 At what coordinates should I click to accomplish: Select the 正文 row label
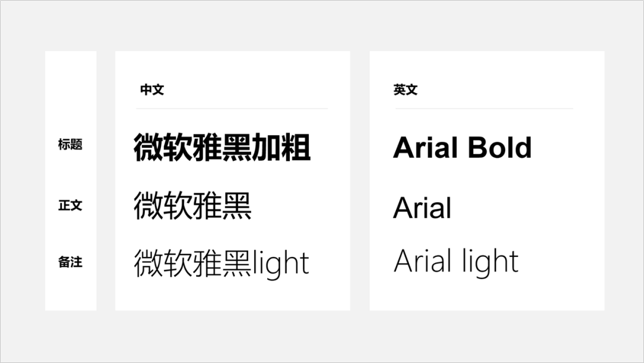click(x=70, y=205)
